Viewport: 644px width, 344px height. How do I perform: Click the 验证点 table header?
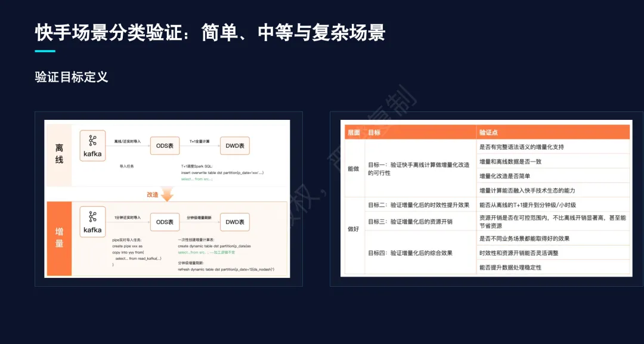pyautogui.click(x=553, y=132)
